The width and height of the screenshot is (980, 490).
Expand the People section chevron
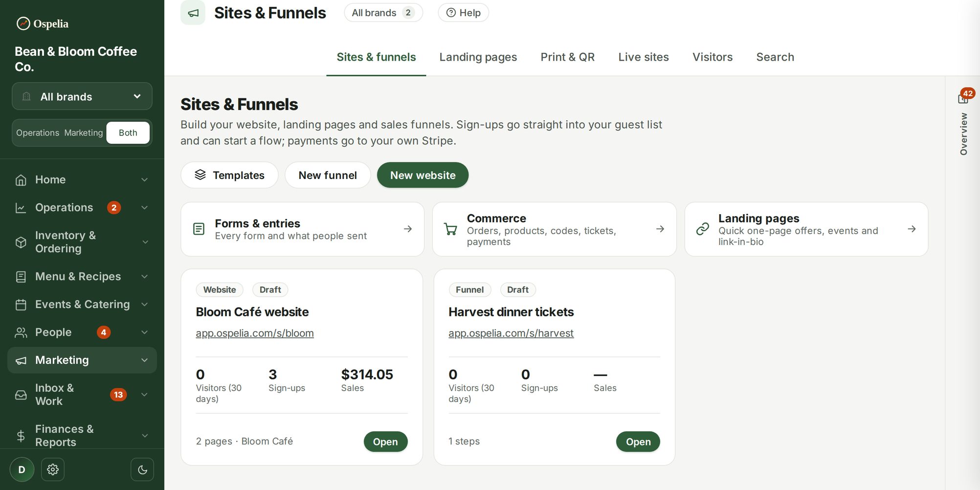click(x=145, y=333)
